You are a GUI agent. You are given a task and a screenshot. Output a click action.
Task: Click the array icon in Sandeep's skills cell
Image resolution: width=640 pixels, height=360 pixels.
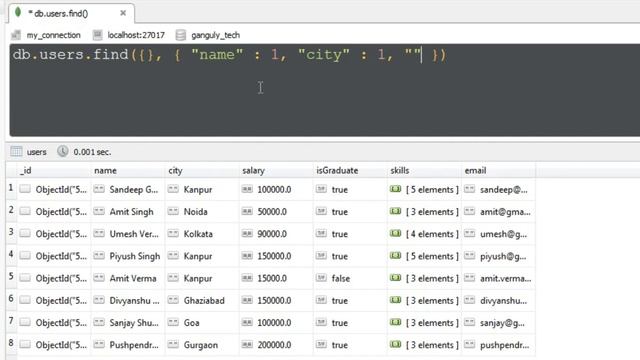395,189
